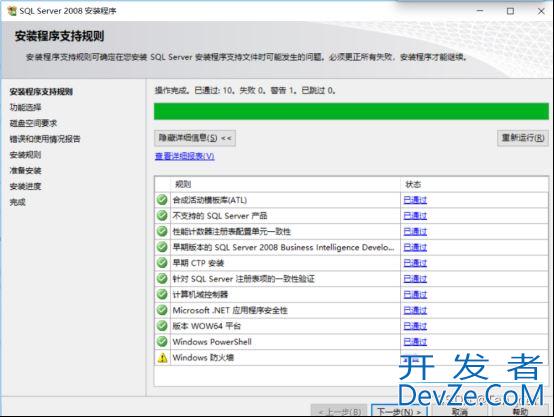This screenshot has height=417, width=554.
Task: Select rule text 计算机域控制器
Action: point(200,294)
